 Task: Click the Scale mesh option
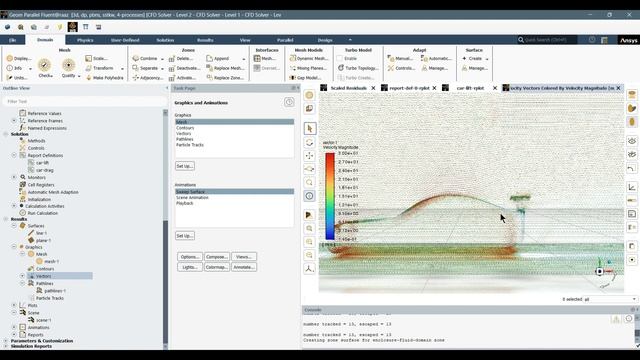pos(96,58)
